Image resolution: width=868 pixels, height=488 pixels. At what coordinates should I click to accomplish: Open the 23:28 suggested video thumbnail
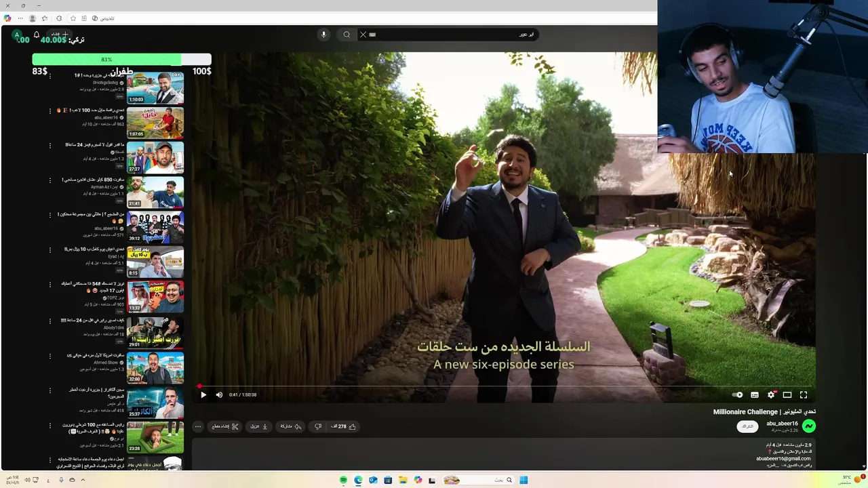click(x=155, y=436)
